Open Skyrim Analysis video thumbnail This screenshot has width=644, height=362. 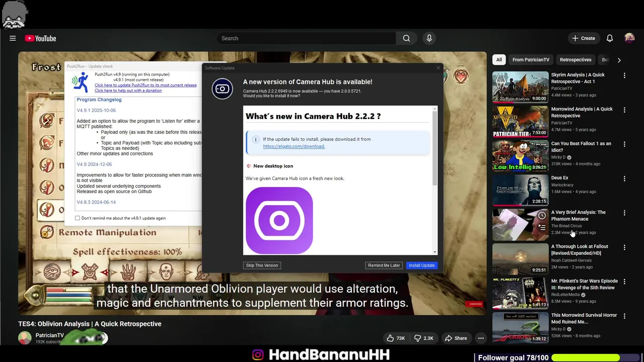coord(520,87)
